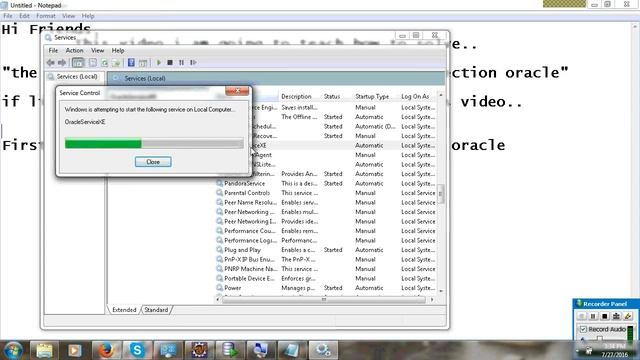Viewport: 640px width, 360px height.
Task: Click the Stop Service square icon
Action: tap(170, 62)
